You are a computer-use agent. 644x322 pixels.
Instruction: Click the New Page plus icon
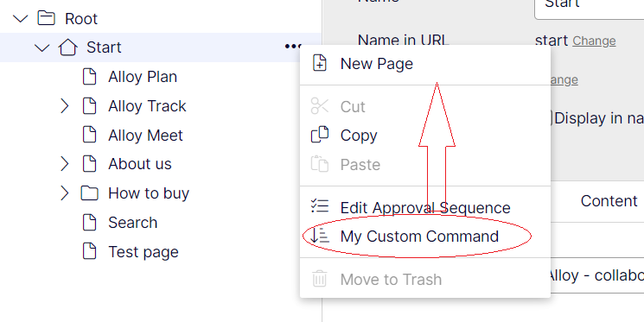point(320,63)
